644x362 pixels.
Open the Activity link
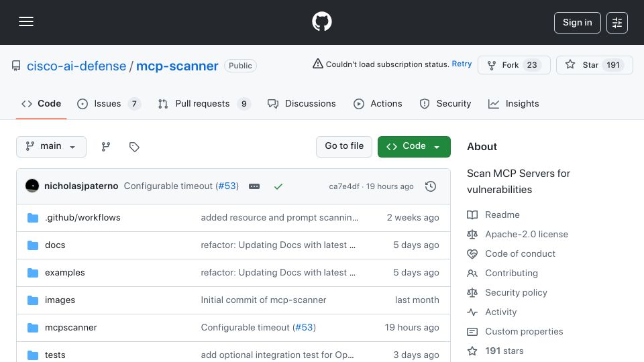[x=500, y=312]
